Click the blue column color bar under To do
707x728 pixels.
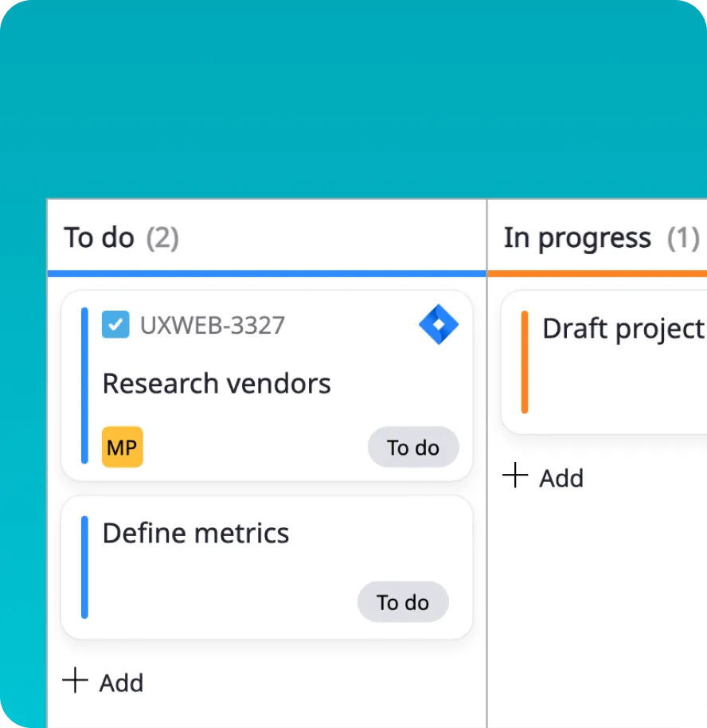point(267,273)
